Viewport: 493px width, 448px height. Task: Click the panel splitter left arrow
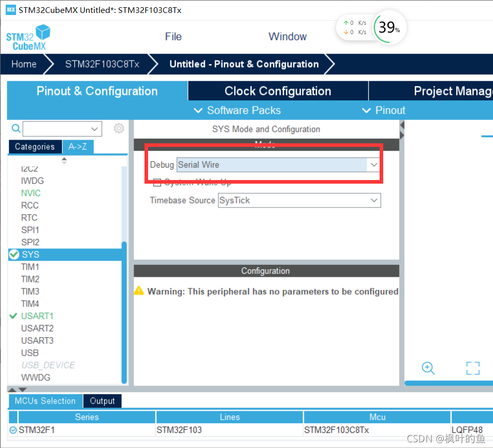pos(402,125)
